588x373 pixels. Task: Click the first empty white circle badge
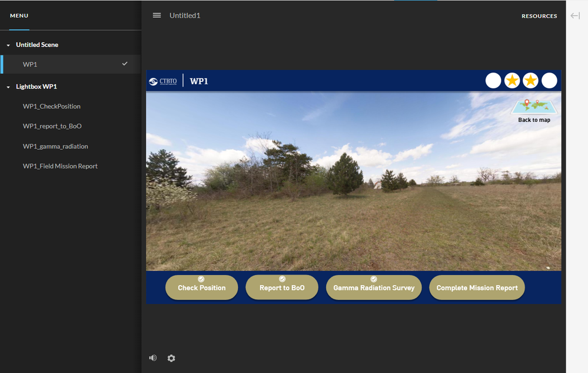click(x=493, y=81)
